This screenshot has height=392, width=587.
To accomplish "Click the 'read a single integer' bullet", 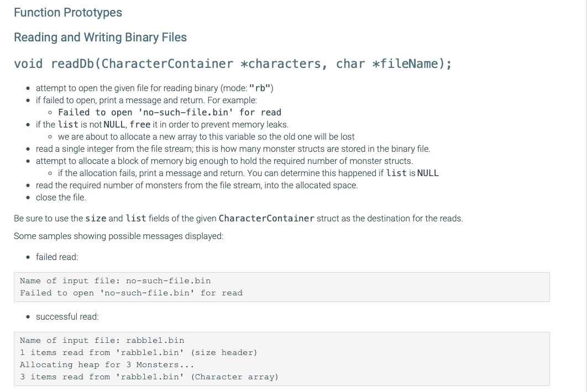I will [232, 149].
